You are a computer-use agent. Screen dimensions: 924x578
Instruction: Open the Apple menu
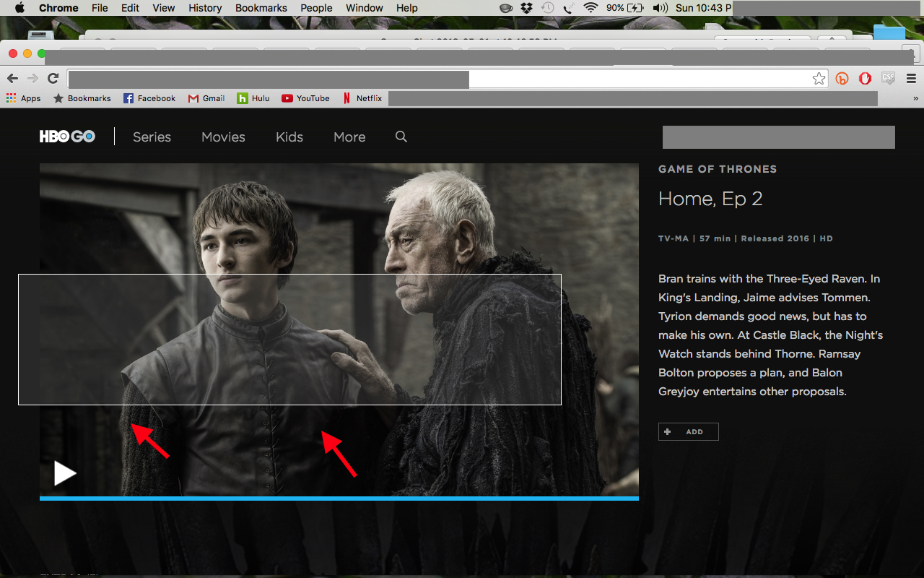[19, 8]
